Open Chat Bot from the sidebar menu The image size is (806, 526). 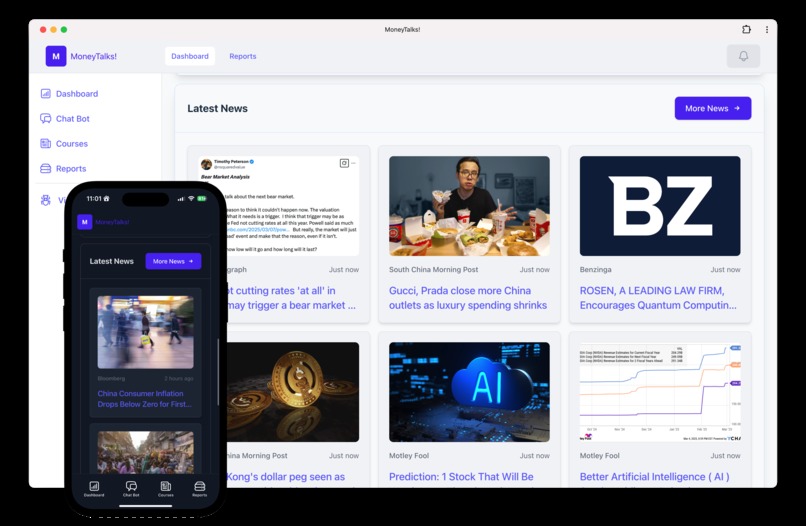(72, 119)
